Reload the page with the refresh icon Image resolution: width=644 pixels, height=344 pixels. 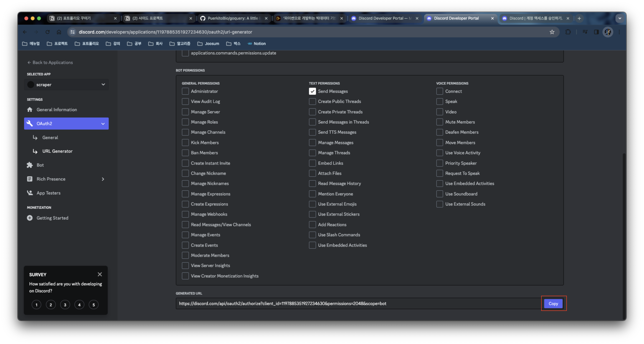[48, 32]
